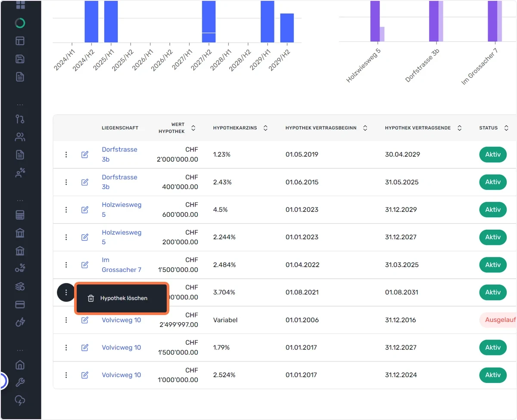Open the credit card icon in sidebar
Viewport: 517px width, 420px height.
pos(20,304)
